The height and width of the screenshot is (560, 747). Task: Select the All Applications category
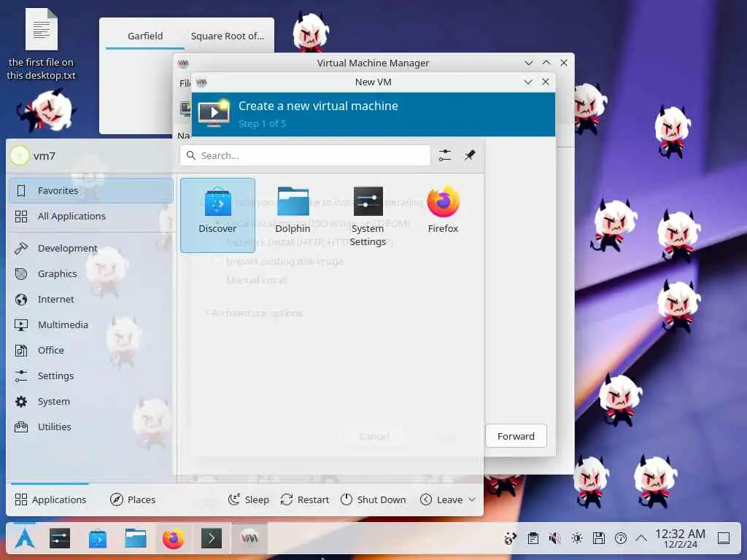click(x=91, y=216)
